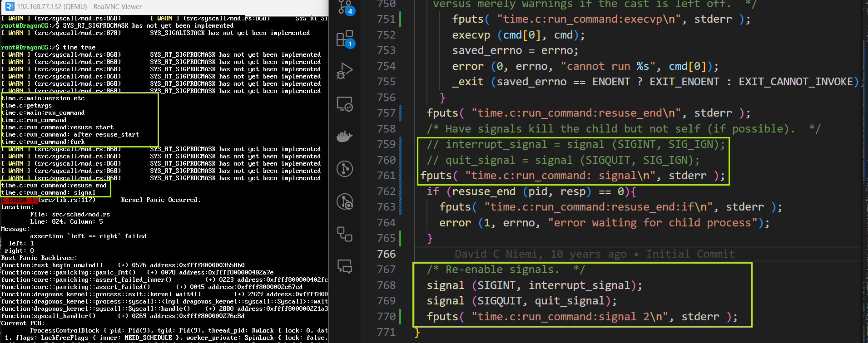868x343 pixels.
Task: Open the Docker whale panel
Action: click(345, 136)
